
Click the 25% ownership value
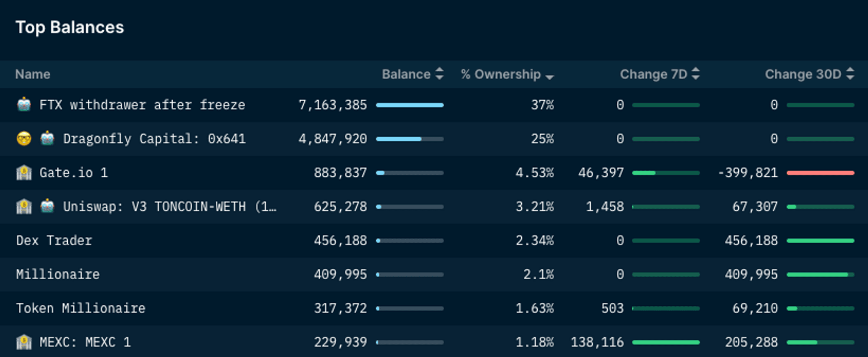coord(542,139)
